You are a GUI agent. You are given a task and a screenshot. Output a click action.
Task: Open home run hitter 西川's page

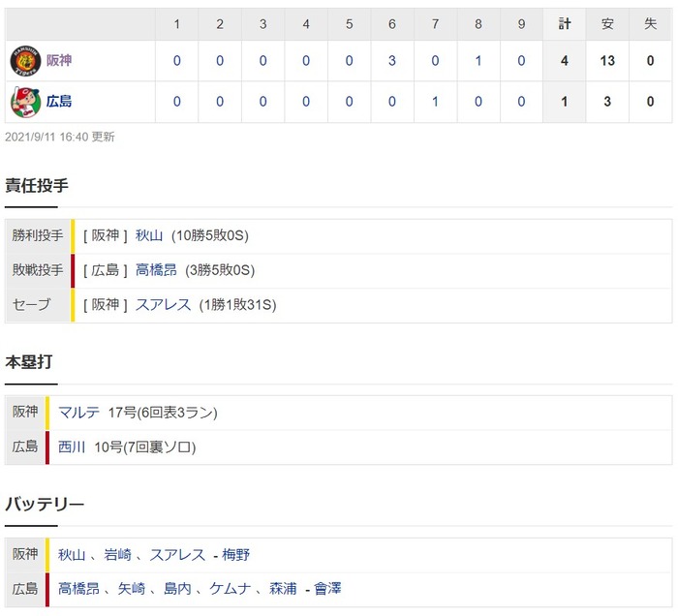click(x=72, y=447)
